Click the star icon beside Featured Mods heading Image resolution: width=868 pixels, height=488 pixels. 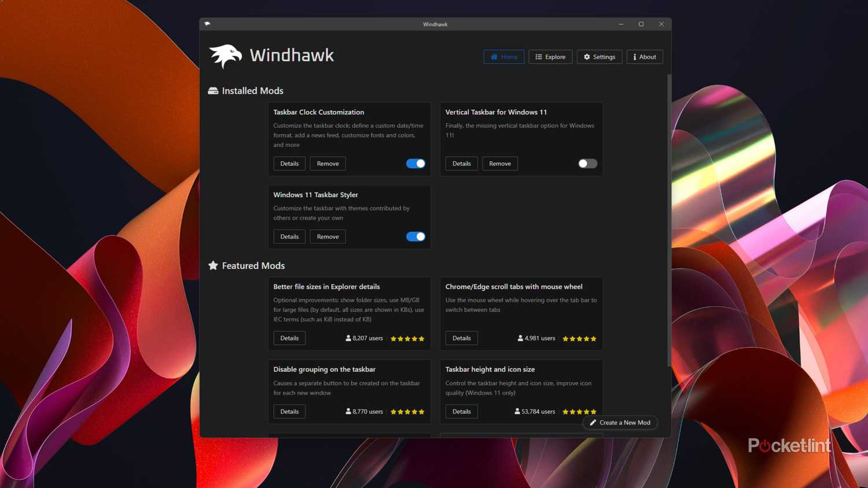pyautogui.click(x=213, y=265)
